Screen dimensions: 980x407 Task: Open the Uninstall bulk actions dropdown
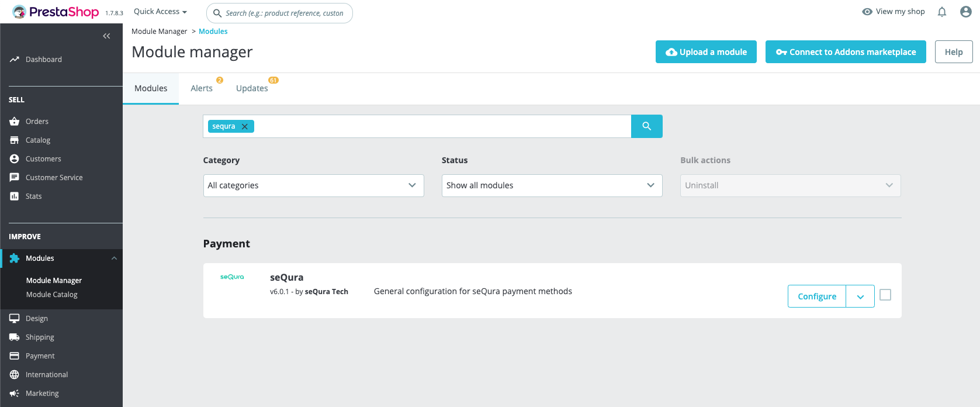point(790,185)
